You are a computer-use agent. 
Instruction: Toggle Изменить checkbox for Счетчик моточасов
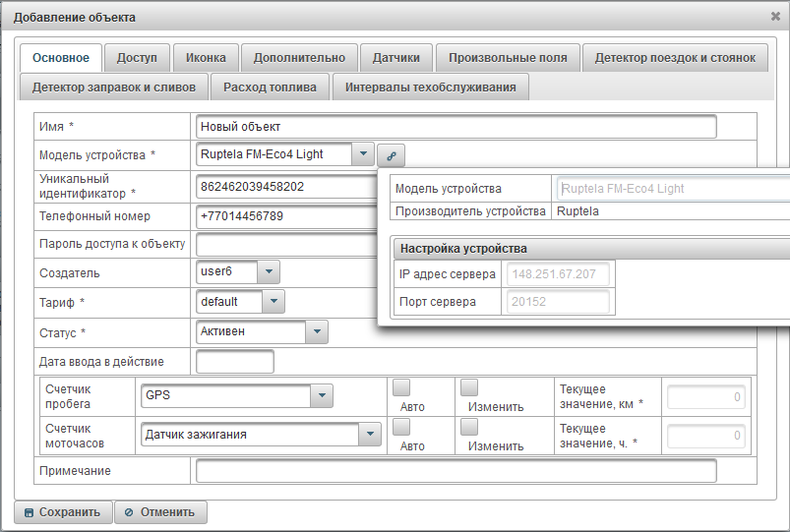[x=469, y=427]
